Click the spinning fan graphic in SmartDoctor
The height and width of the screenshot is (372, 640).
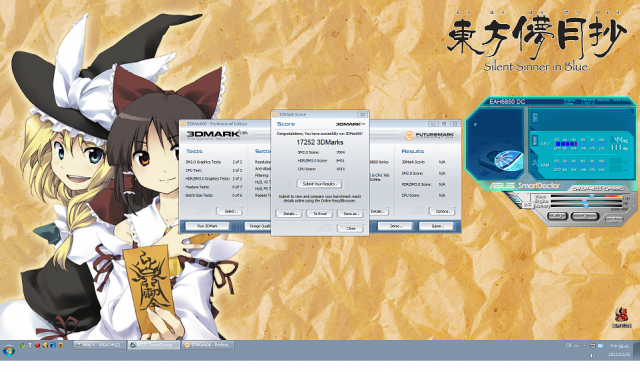click(508, 160)
